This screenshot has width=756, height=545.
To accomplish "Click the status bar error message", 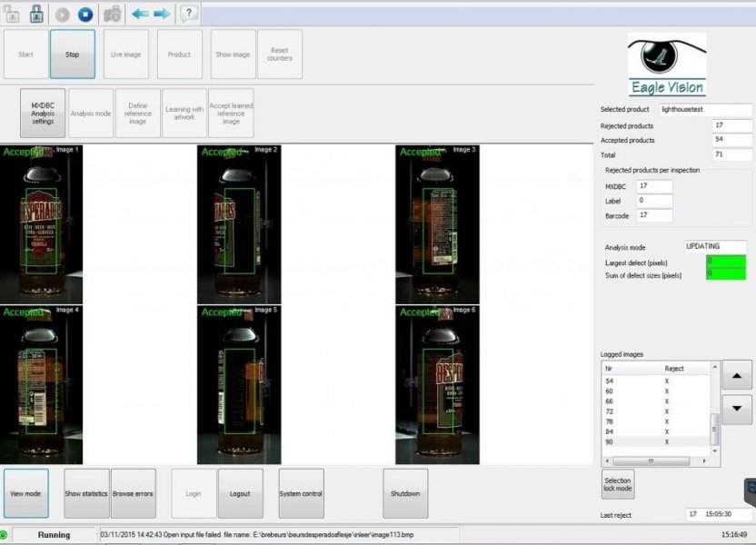I will pyautogui.click(x=279, y=534).
